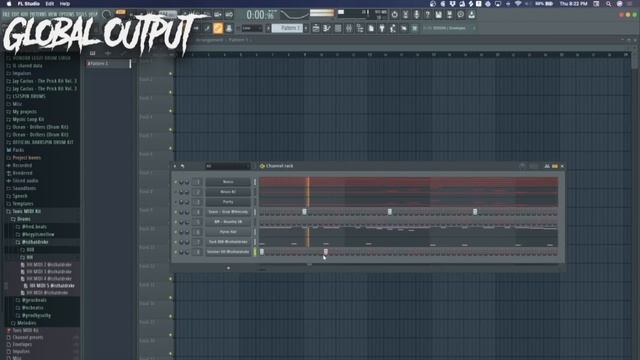Click the macOS Spotlight search icon
Image resolution: width=640 pixels, height=360 pixels.
point(609,4)
